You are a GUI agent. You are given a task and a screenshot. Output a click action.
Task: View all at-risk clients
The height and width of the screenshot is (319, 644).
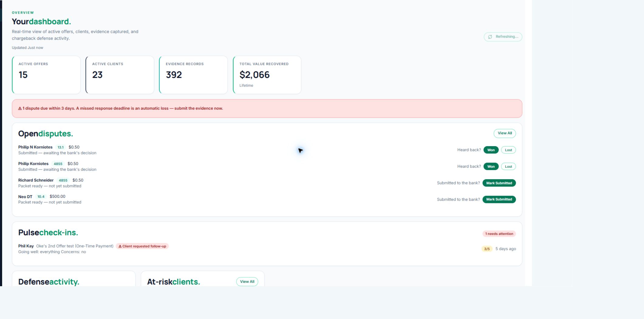247,282
